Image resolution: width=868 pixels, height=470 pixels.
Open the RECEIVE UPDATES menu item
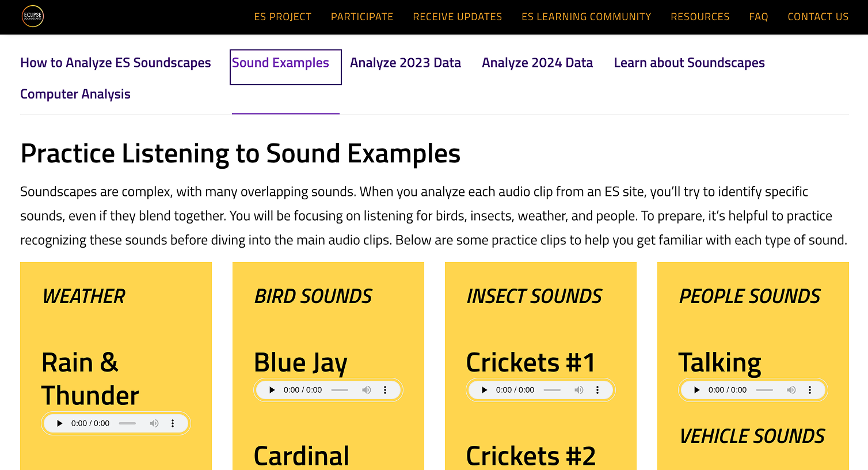coord(458,17)
